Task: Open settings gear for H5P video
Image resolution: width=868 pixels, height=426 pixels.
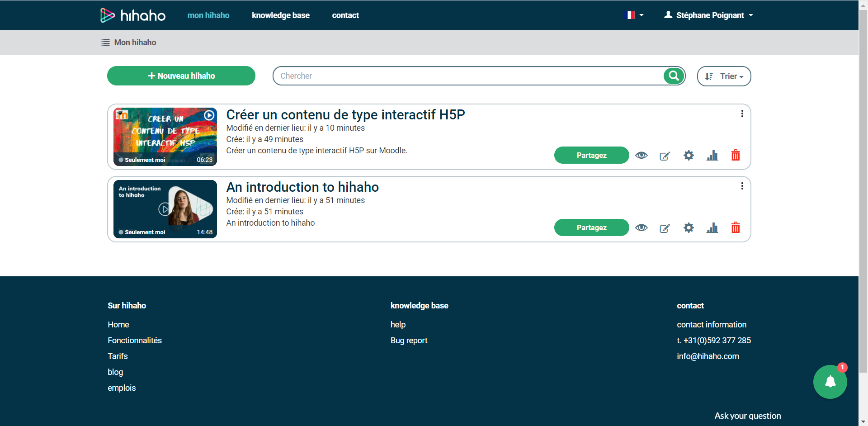Action: pyautogui.click(x=689, y=156)
